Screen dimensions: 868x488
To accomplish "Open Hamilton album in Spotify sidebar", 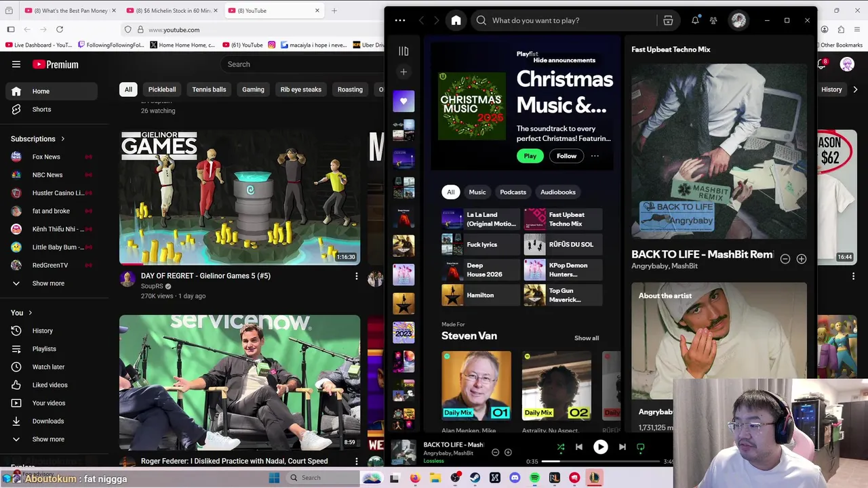I will (403, 303).
